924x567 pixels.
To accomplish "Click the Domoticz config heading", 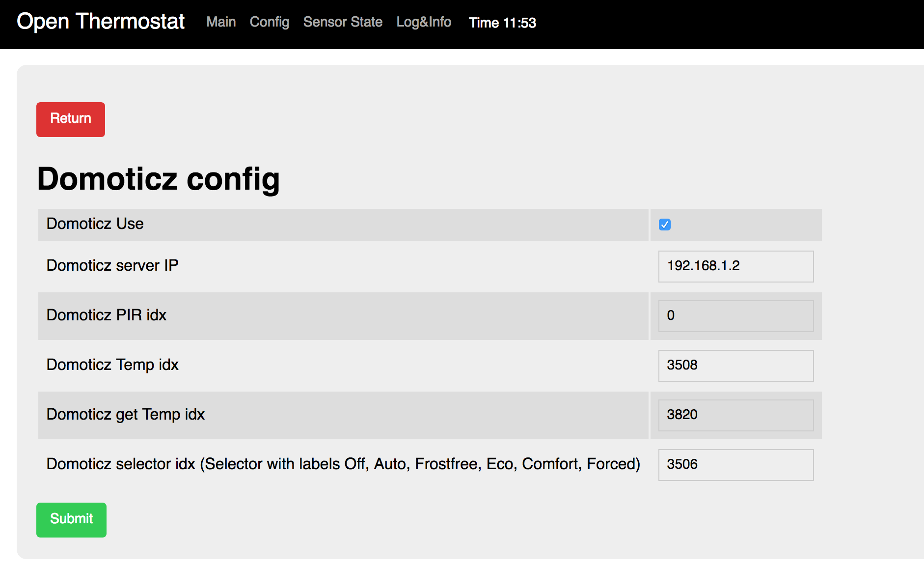I will (x=159, y=179).
